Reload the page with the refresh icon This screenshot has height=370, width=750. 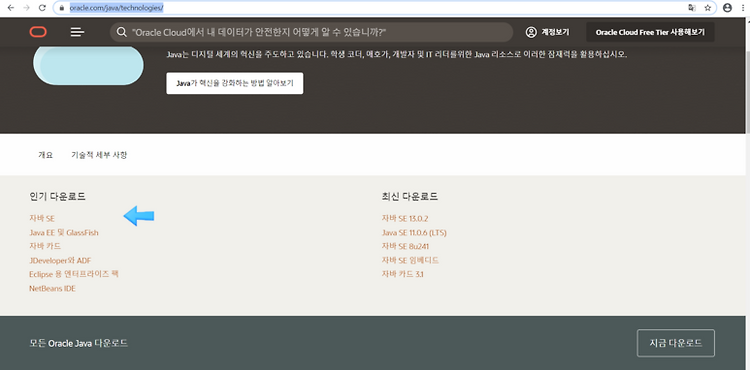coord(42,8)
